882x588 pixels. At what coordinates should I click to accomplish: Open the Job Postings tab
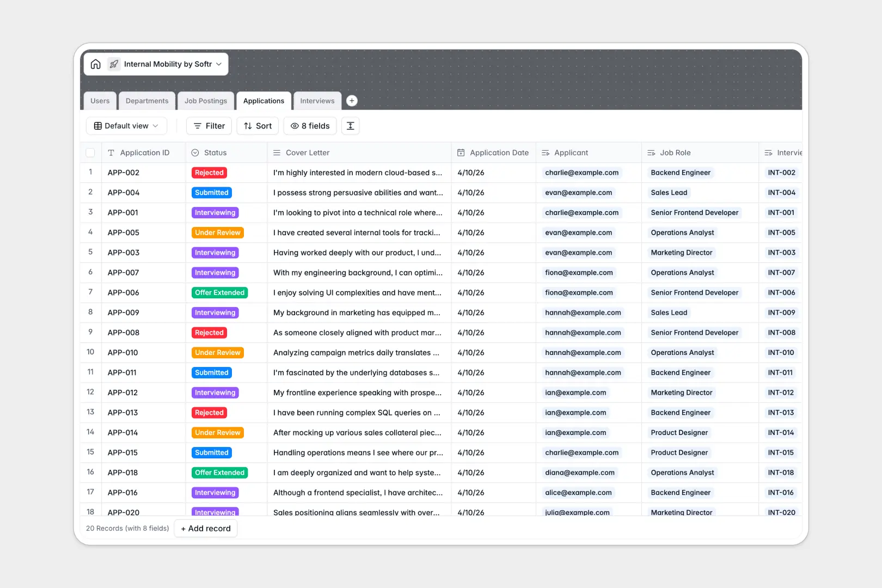(206, 101)
